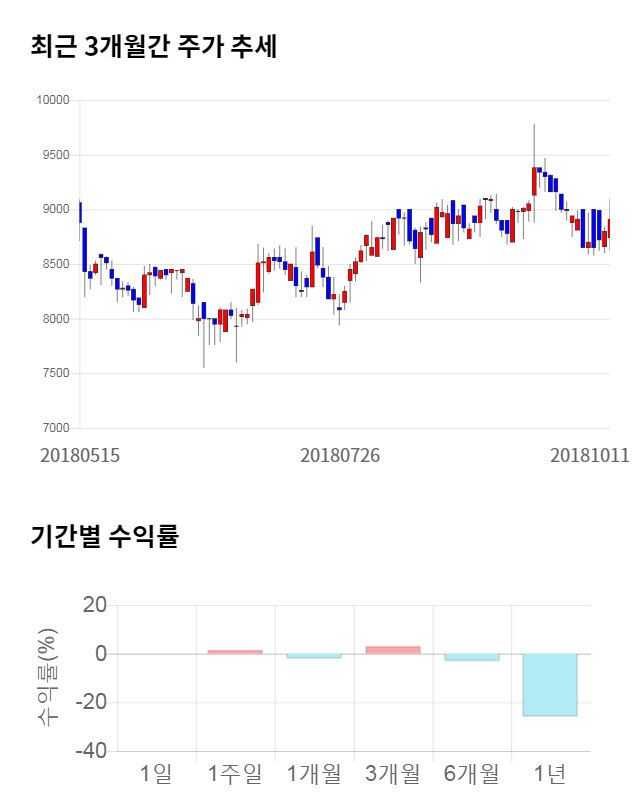Click the 기간별 수익률 heading

tap(105, 536)
